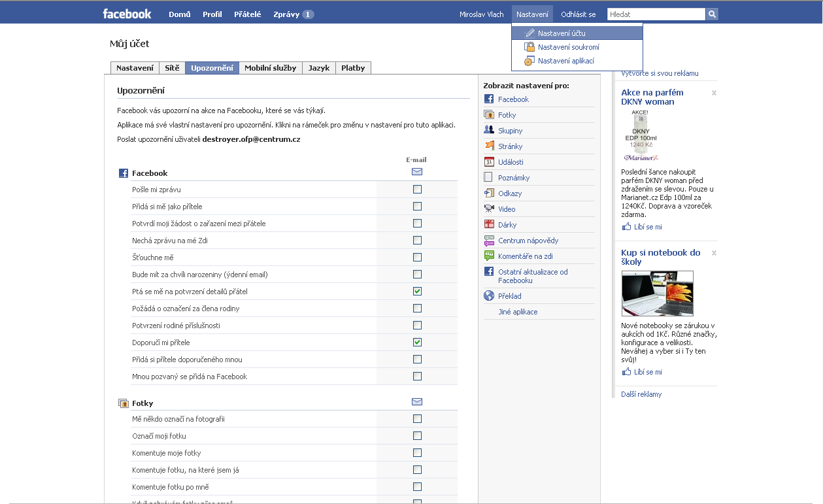This screenshot has height=504, width=823.
Task: Click the Překlad globe icon
Action: click(x=489, y=296)
